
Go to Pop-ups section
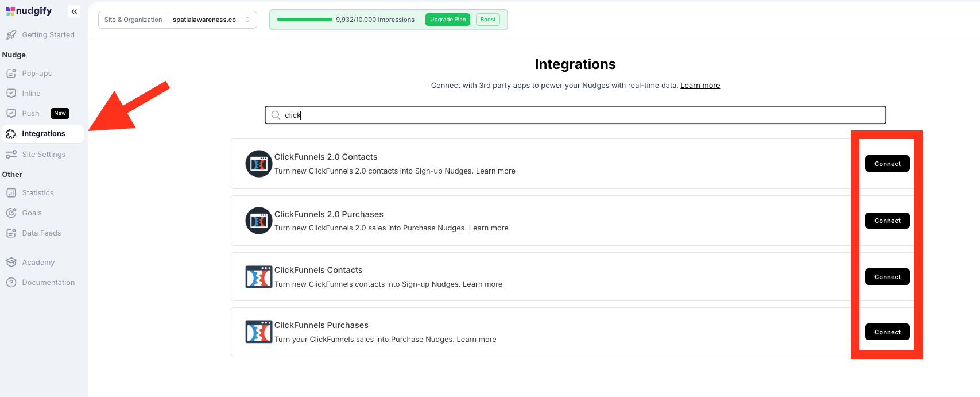[37, 74]
